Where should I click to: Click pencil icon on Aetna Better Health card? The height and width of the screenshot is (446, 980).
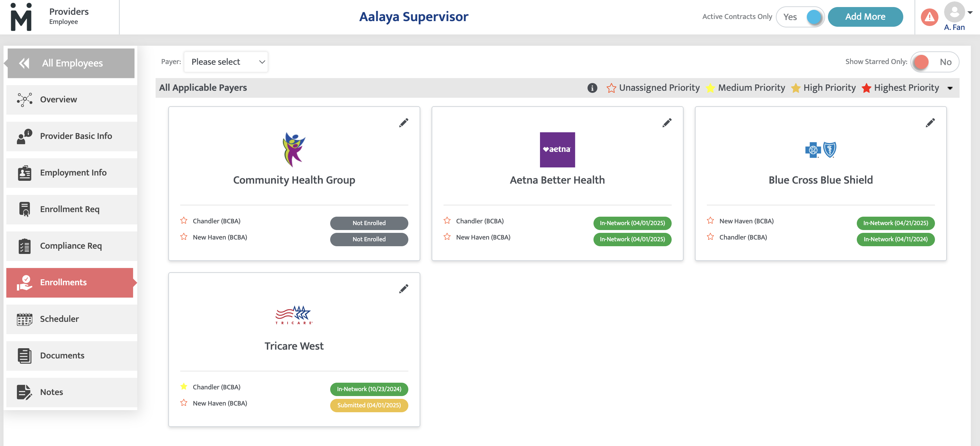pos(666,123)
